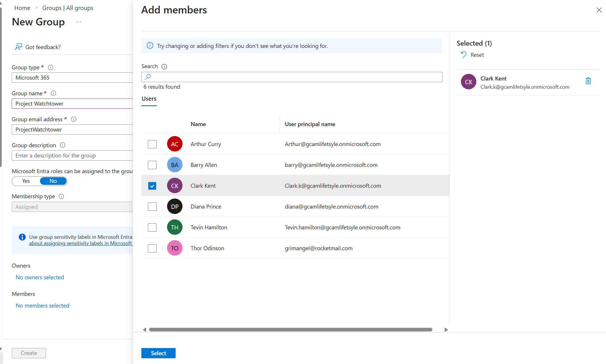The image size is (606, 364).
Task: Navigate to Groups | All groups breadcrumb
Action: (x=68, y=8)
